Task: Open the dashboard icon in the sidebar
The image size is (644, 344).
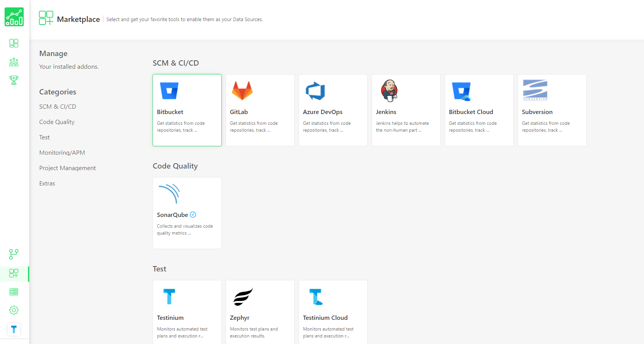Action: [14, 43]
